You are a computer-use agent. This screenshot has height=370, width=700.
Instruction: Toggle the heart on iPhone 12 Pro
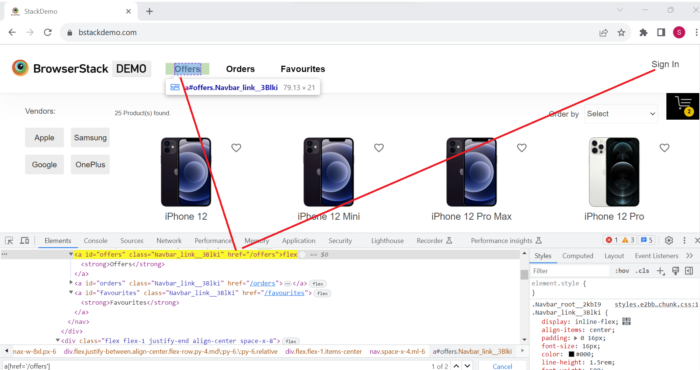click(664, 148)
